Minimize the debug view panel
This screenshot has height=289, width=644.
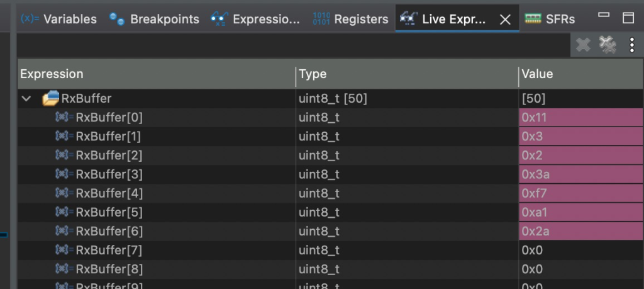coord(604,15)
